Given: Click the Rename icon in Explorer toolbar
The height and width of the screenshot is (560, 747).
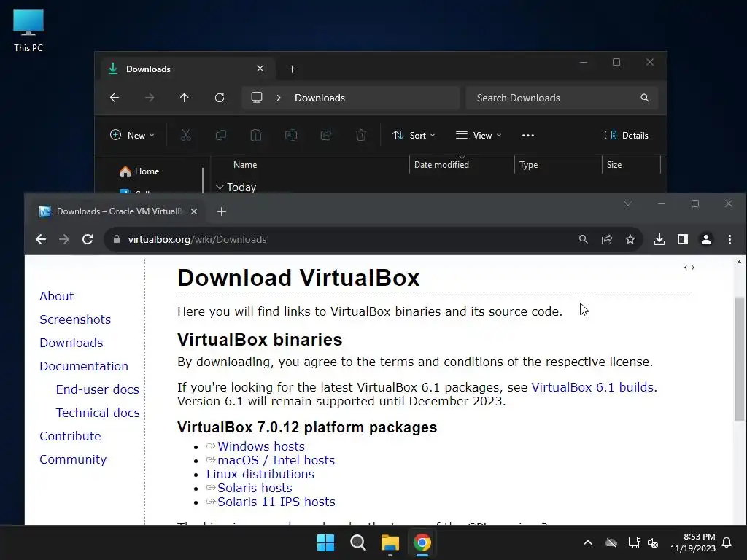Looking at the screenshot, I should tap(290, 135).
